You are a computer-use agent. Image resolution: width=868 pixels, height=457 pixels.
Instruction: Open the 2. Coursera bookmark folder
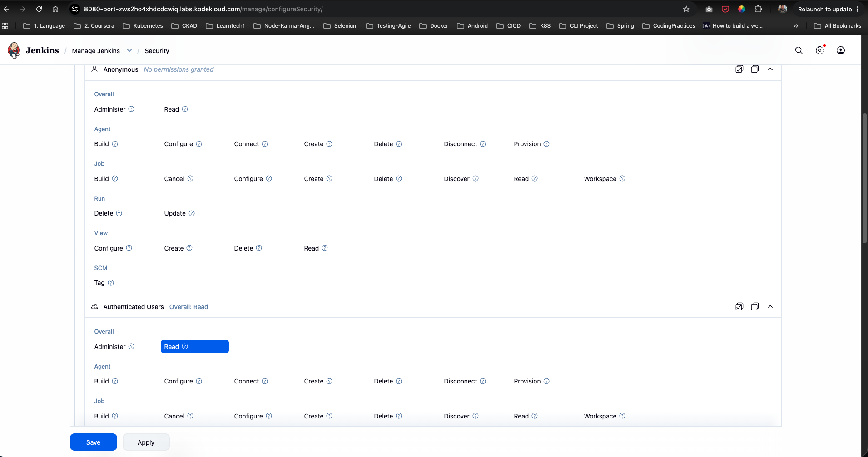pos(94,26)
